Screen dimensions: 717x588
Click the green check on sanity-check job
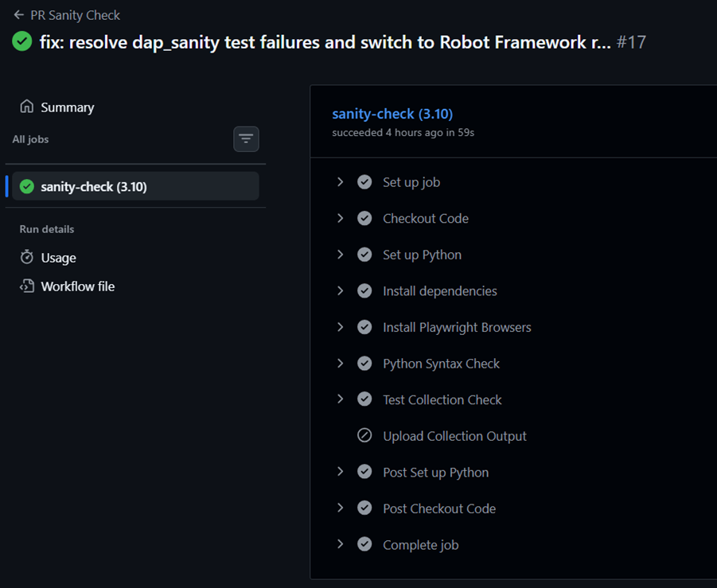tap(27, 186)
